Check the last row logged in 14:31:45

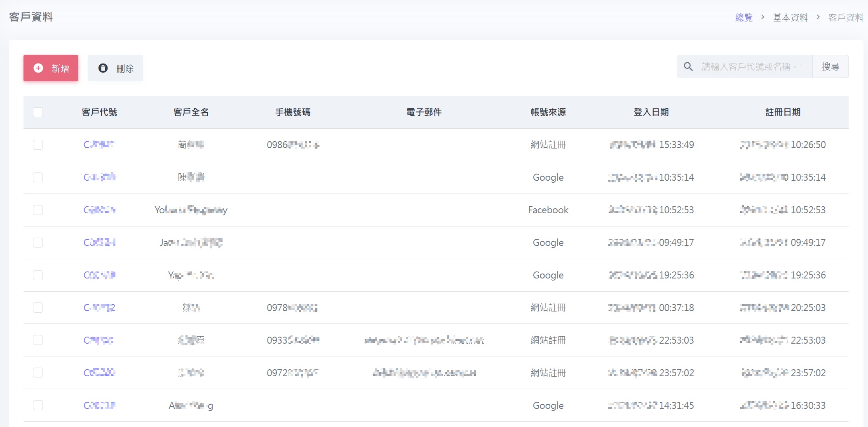point(38,406)
